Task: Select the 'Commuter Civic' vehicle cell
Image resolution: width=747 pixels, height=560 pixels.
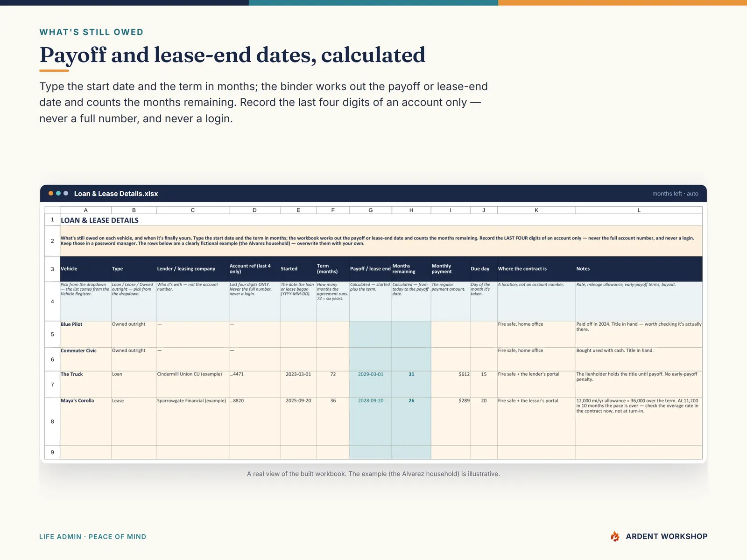Action: tap(85, 359)
